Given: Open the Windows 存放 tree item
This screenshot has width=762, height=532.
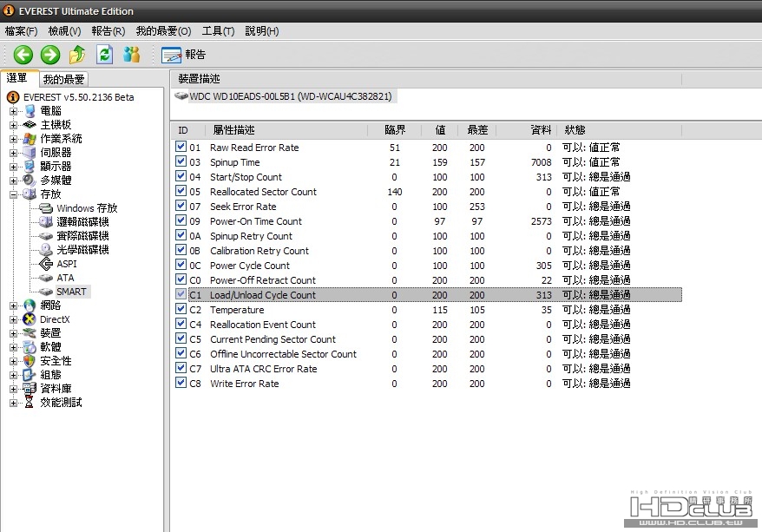Looking at the screenshot, I should click(x=78, y=208).
